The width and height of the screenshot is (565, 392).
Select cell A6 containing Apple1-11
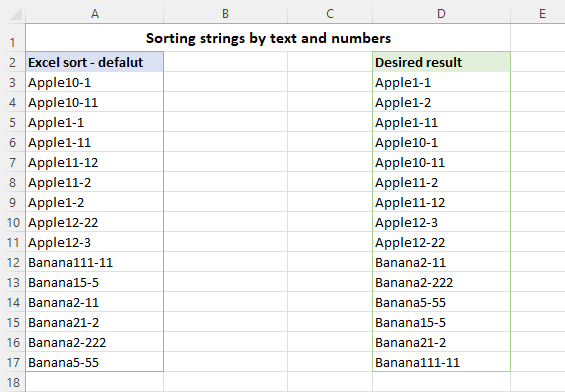94,142
